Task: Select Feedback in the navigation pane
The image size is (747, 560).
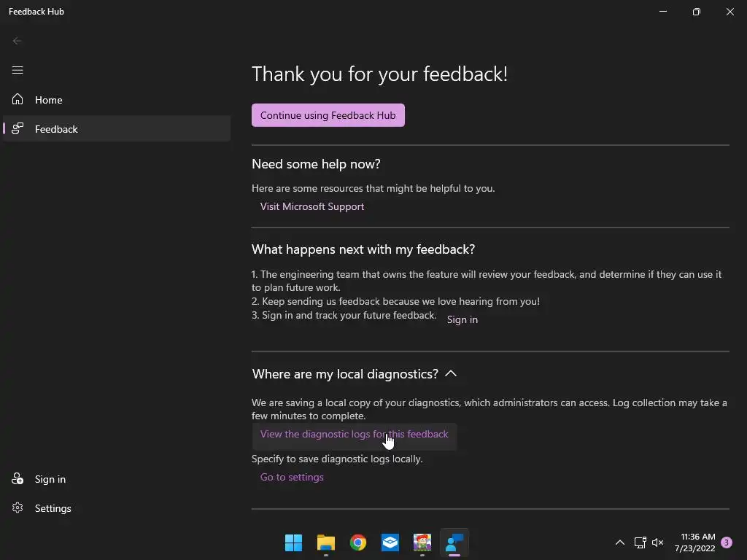Action: coord(117,128)
